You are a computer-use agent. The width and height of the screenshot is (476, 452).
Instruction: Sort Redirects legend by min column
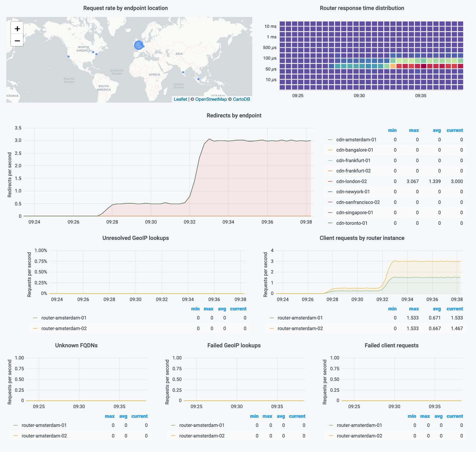pos(392,130)
